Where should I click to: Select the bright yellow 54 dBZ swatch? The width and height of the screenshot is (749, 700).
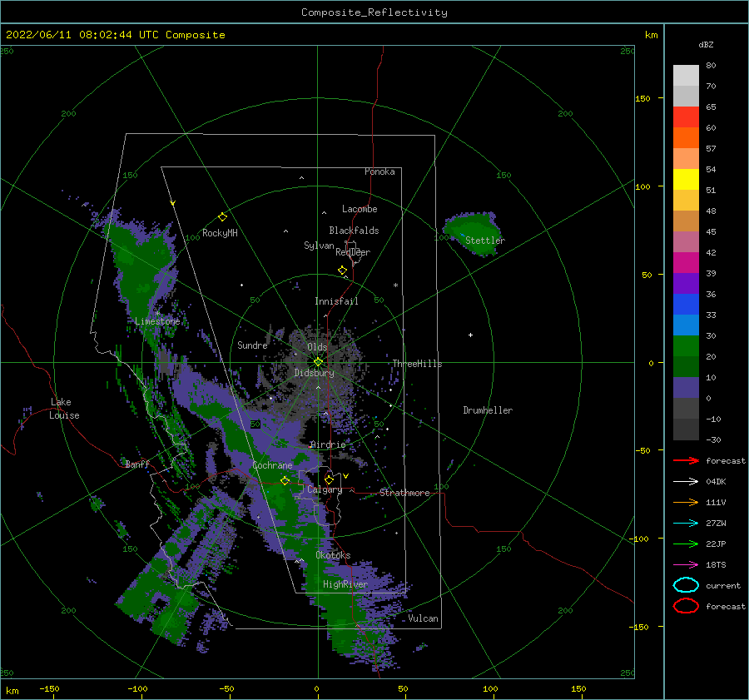[x=686, y=179]
